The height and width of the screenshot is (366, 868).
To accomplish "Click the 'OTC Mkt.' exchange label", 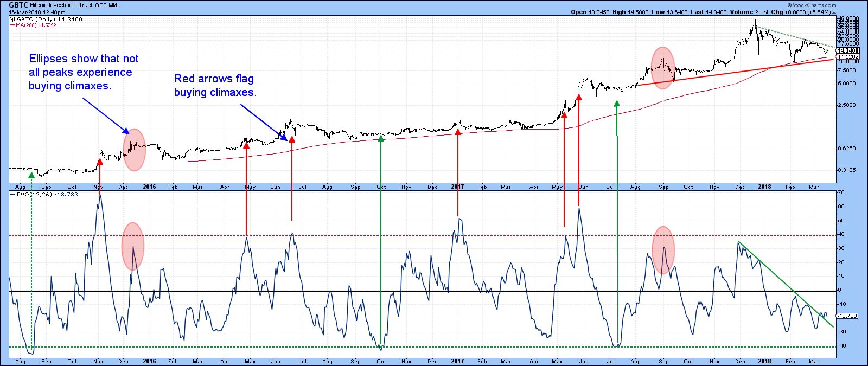I will tap(106, 5).
